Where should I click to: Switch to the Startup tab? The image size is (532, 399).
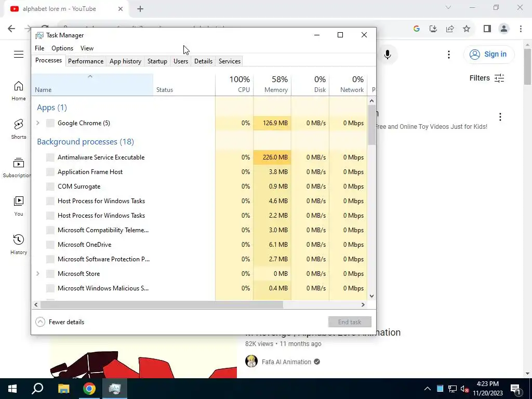pos(157,61)
